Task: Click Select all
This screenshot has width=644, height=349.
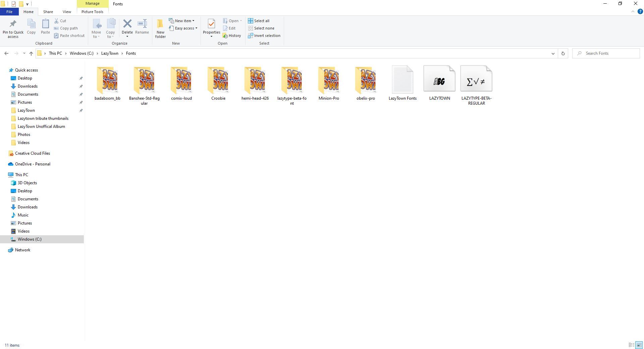Action: tap(259, 21)
